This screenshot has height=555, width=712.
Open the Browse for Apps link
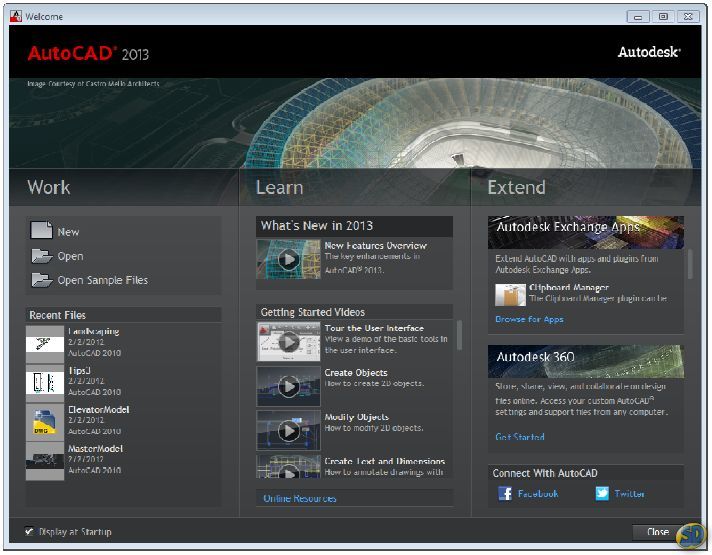529,319
